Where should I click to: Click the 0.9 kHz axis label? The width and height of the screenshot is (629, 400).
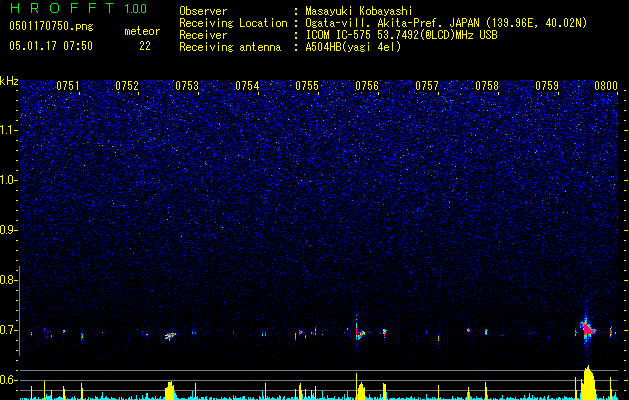tap(8, 230)
